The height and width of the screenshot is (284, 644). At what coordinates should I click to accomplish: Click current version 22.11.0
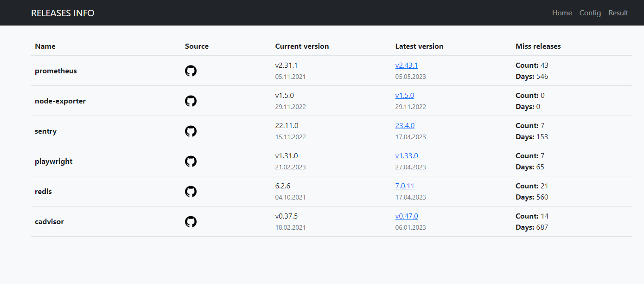(287, 126)
